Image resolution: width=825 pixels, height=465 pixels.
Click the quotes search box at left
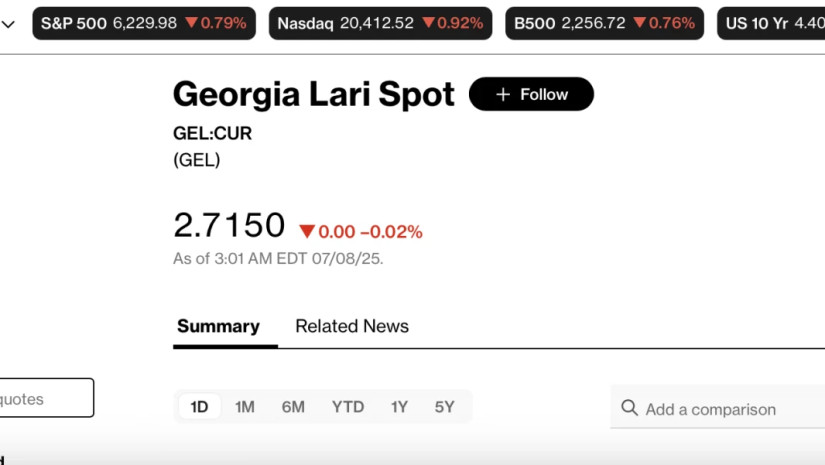[x=45, y=398]
